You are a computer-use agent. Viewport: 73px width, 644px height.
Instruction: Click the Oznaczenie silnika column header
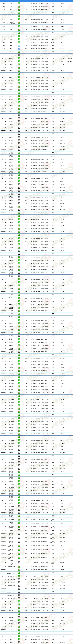(62, 1)
